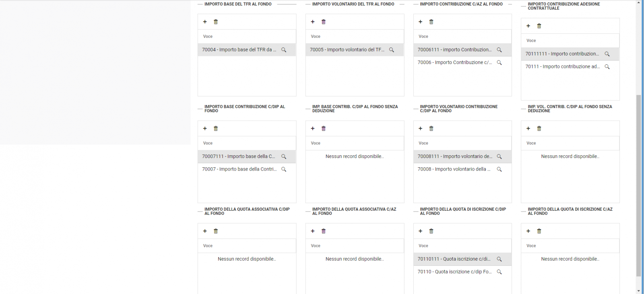Select row 70006 Importo Contribuzione c/az
This screenshot has width=644, height=294.
[x=454, y=63]
